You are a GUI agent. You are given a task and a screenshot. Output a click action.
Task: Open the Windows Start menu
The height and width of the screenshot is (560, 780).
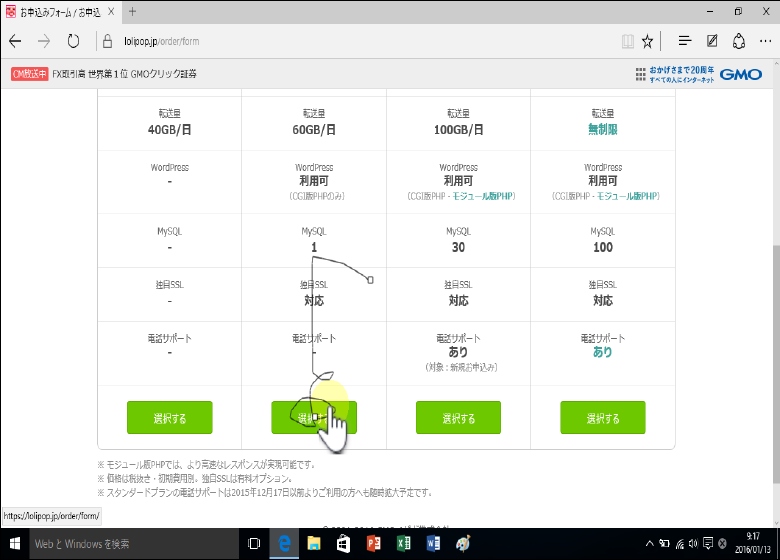pos(14,544)
